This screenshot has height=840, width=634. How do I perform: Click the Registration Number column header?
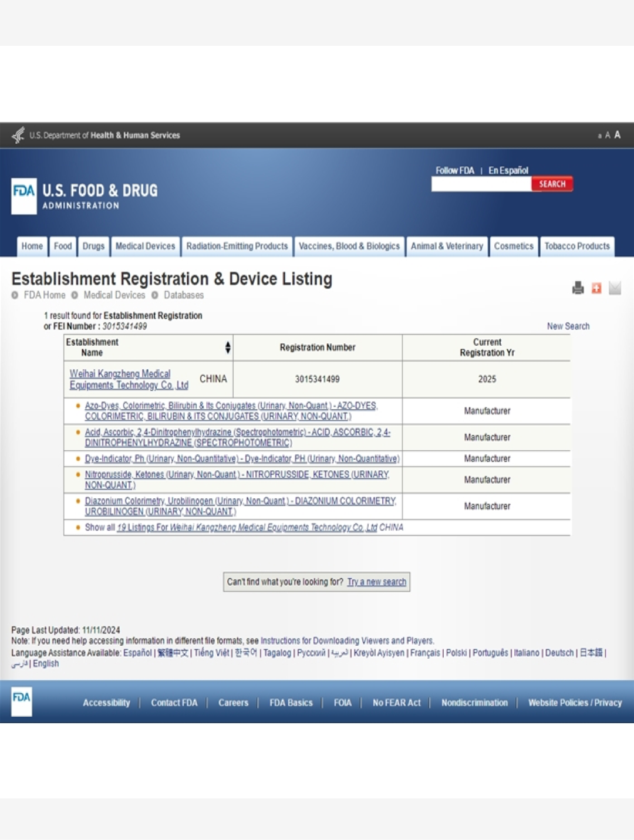pyautogui.click(x=318, y=348)
